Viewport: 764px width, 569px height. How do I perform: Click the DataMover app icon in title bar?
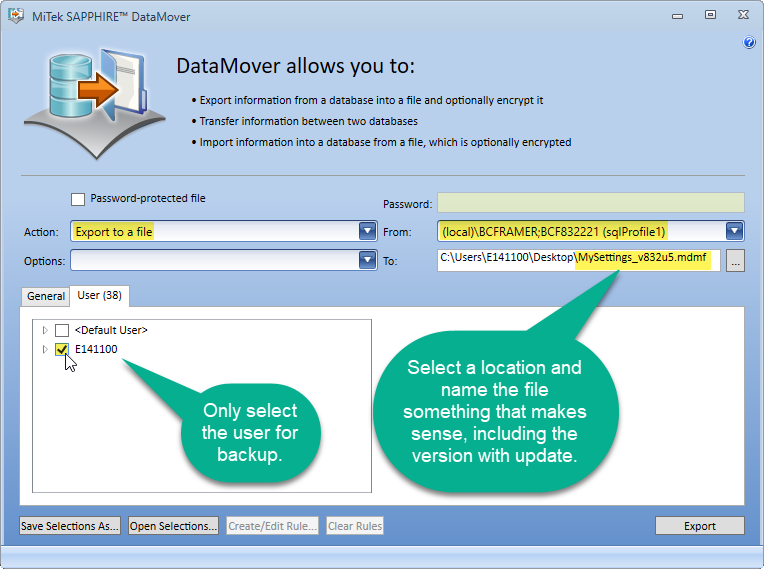16,16
